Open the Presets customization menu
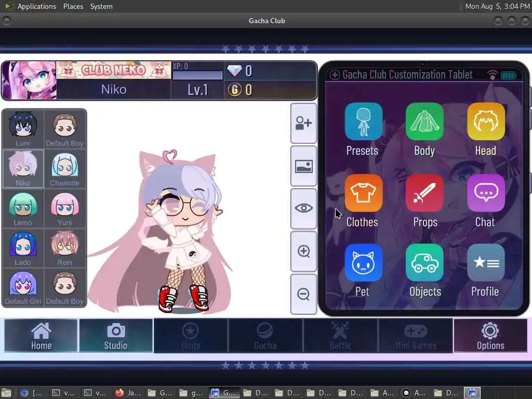The image size is (532, 399). pos(363,122)
